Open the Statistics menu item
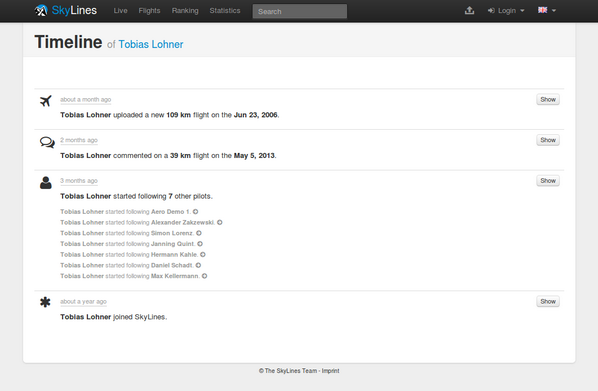Image resolution: width=598 pixels, height=391 pixels. (x=225, y=11)
